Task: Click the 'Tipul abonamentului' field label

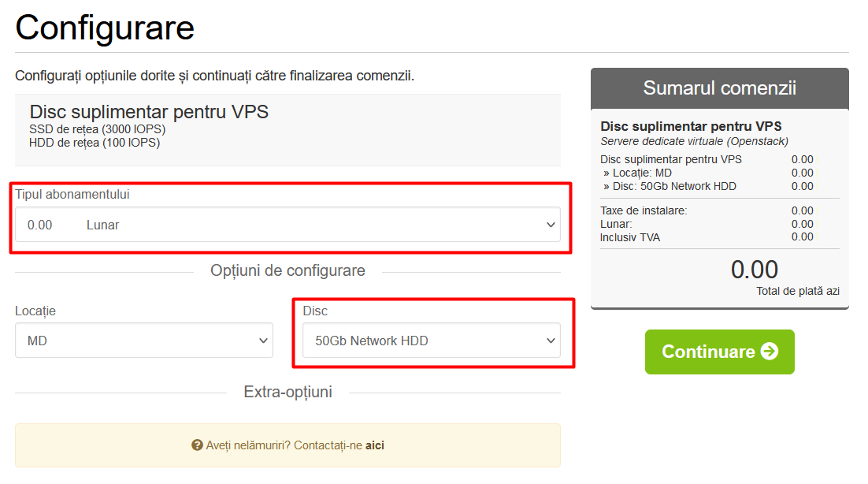Action: (72, 195)
